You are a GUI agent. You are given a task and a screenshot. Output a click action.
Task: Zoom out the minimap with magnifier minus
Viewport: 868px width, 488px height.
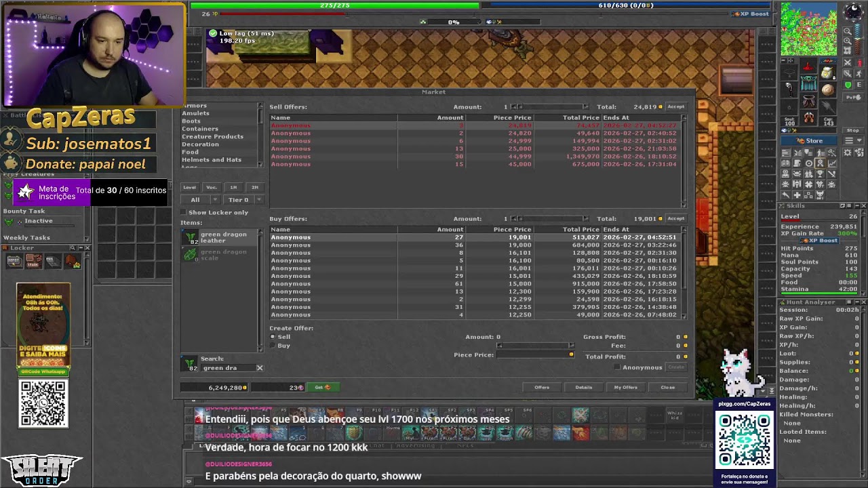pos(847,31)
